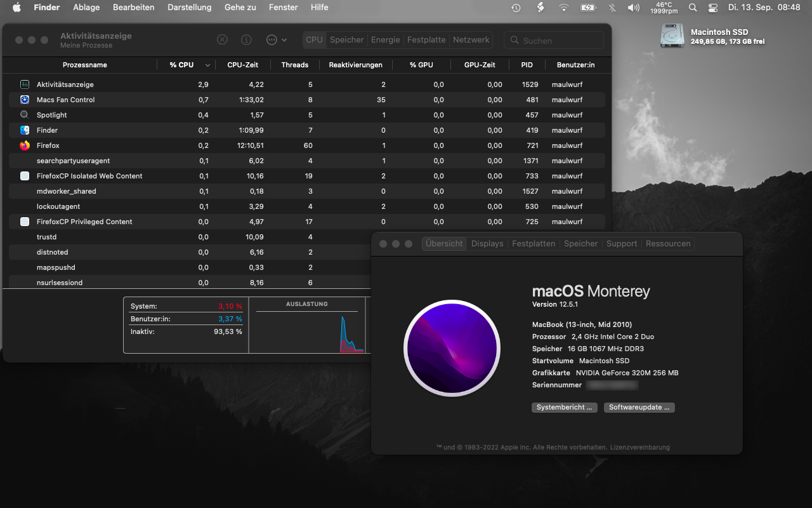
Task: Open the Darstellung menu
Action: 190,8
